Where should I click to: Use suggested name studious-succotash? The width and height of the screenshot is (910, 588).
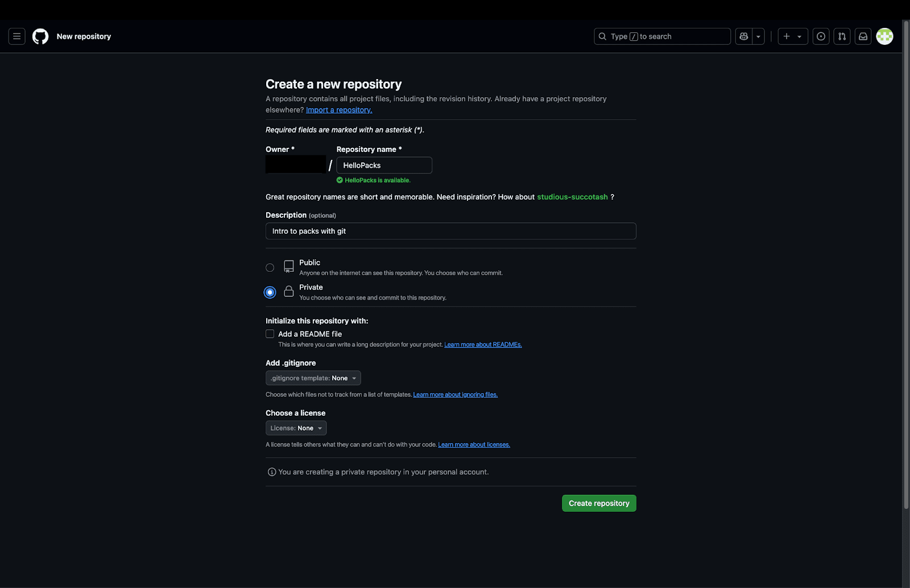[572, 197]
